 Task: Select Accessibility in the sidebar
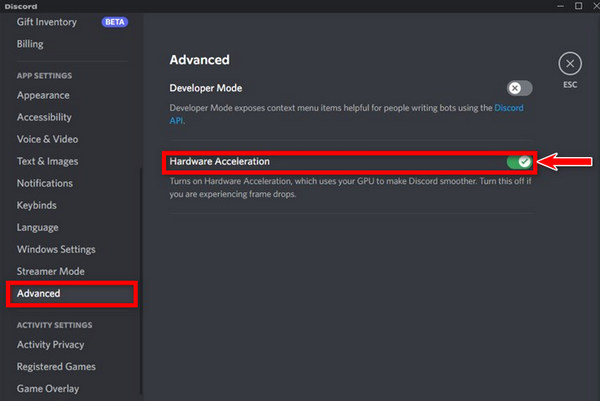click(44, 118)
